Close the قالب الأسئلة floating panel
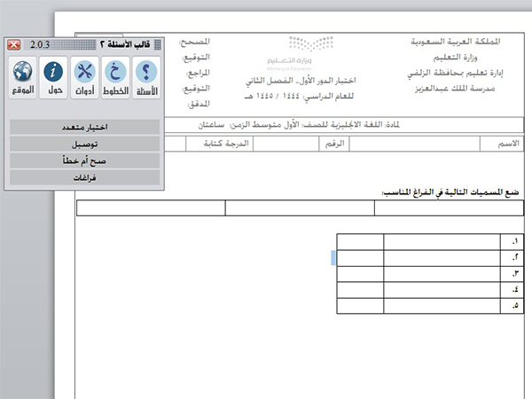Image resolution: width=532 pixels, height=399 pixels. 14,43
